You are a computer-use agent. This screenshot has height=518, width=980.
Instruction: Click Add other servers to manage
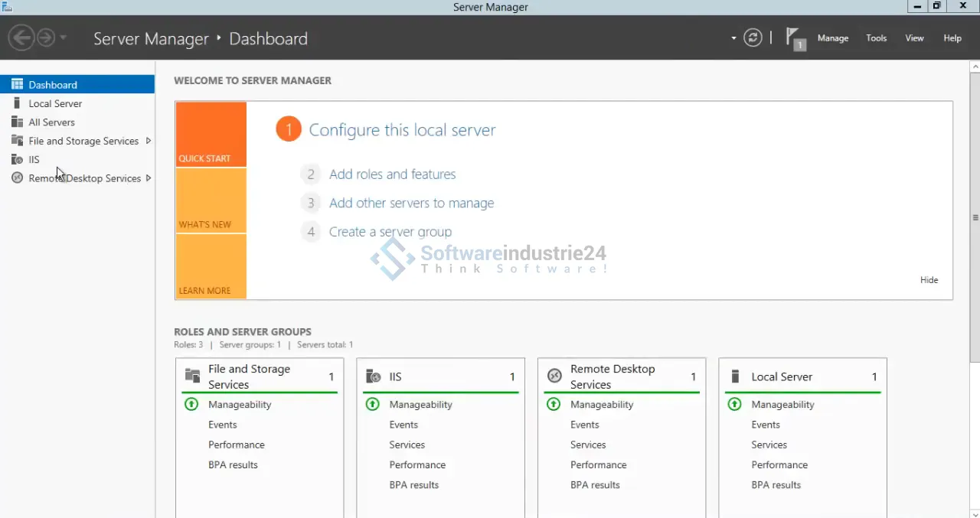[411, 204]
